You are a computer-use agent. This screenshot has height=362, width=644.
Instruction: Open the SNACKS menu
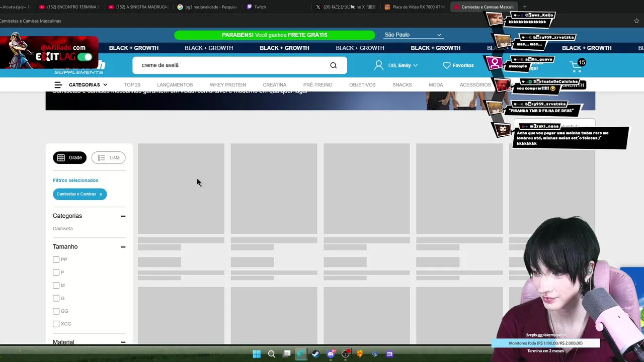pos(402,85)
